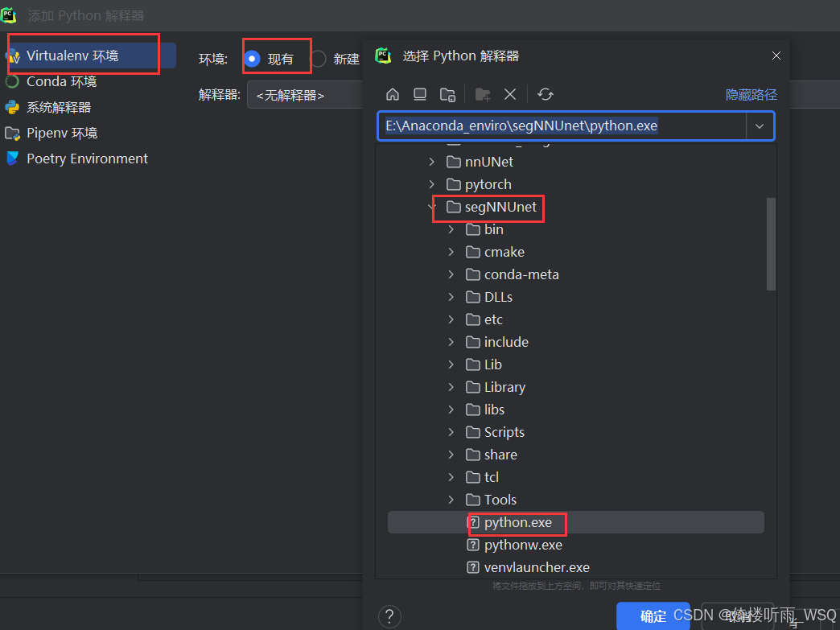Expand the Library folder
The width and height of the screenshot is (840, 630).
point(451,387)
